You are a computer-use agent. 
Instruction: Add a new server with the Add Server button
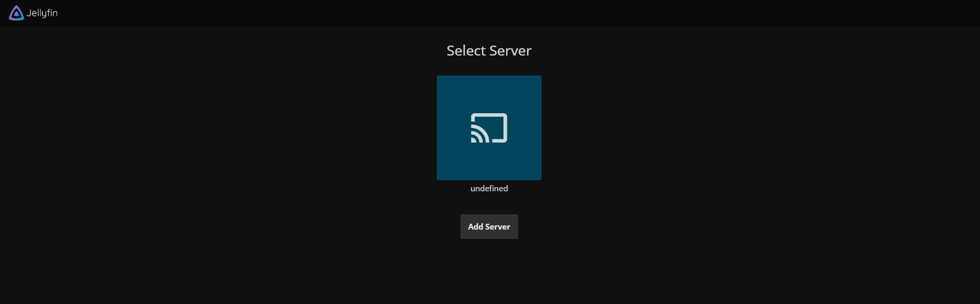(489, 226)
